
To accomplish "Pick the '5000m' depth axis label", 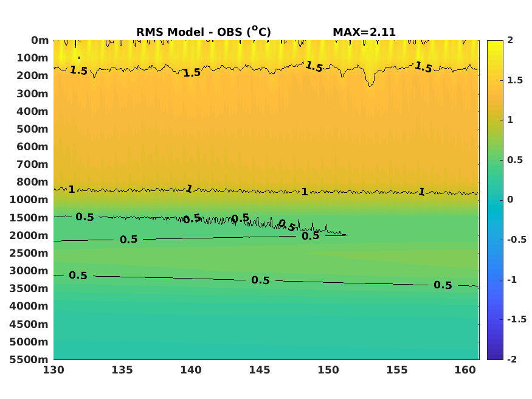I will [29, 342].
